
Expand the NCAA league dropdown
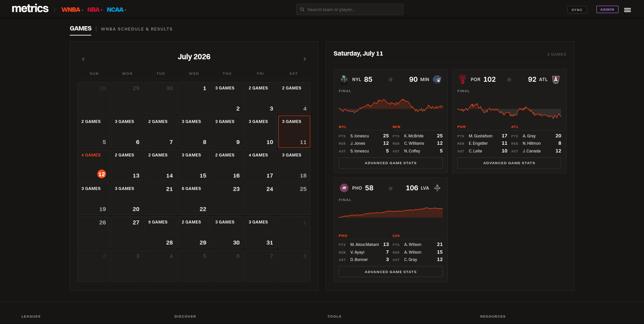116,10
